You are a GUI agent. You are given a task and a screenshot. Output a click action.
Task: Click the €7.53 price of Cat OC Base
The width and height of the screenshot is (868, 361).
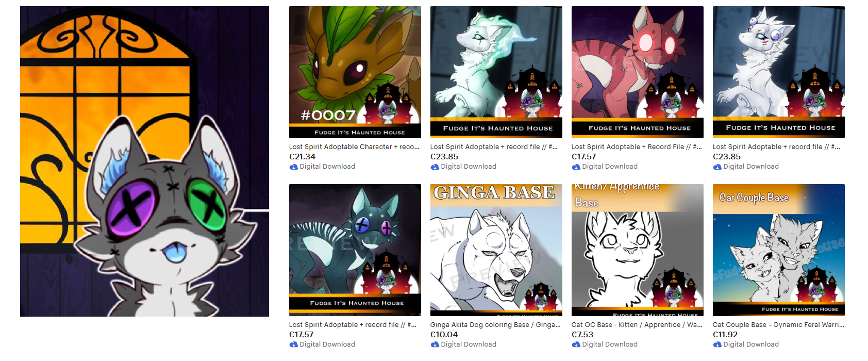583,335
